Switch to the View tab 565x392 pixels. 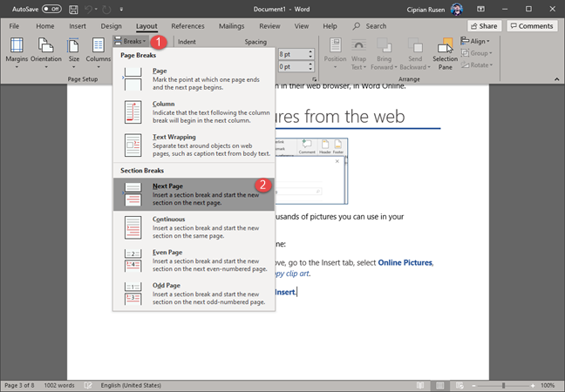[301, 26]
